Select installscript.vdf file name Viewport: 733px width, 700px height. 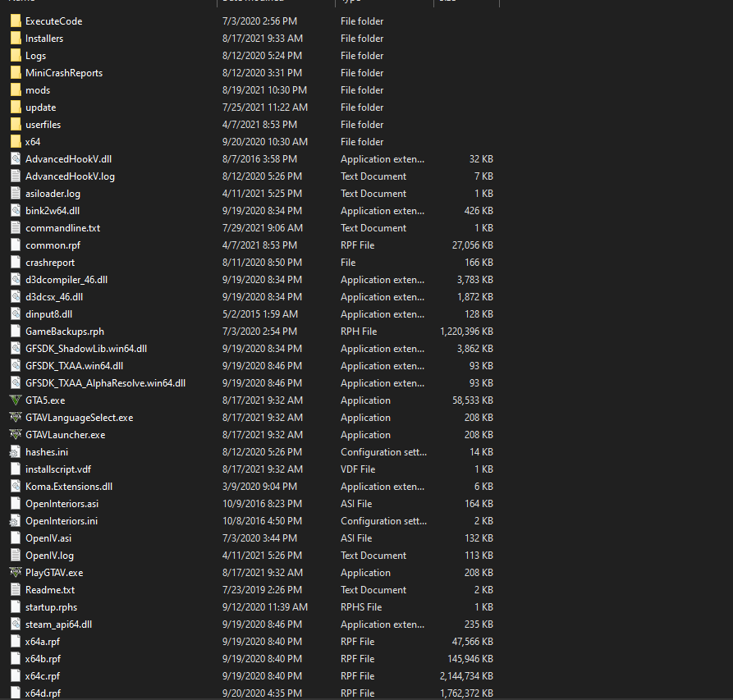58,469
